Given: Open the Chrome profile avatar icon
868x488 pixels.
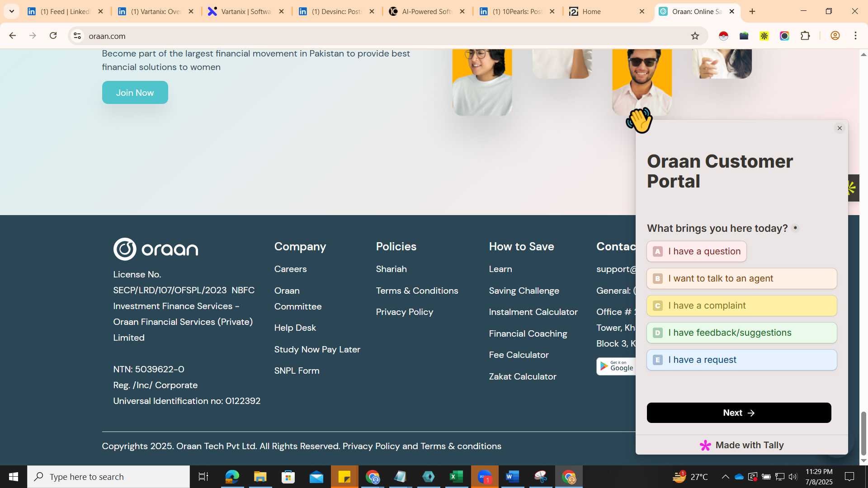Looking at the screenshot, I should [x=835, y=36].
